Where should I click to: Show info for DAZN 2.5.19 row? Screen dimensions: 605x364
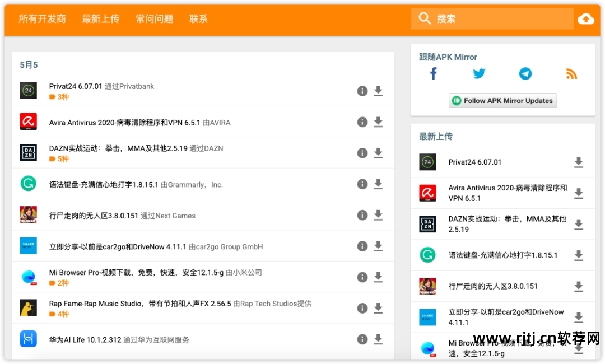click(362, 153)
